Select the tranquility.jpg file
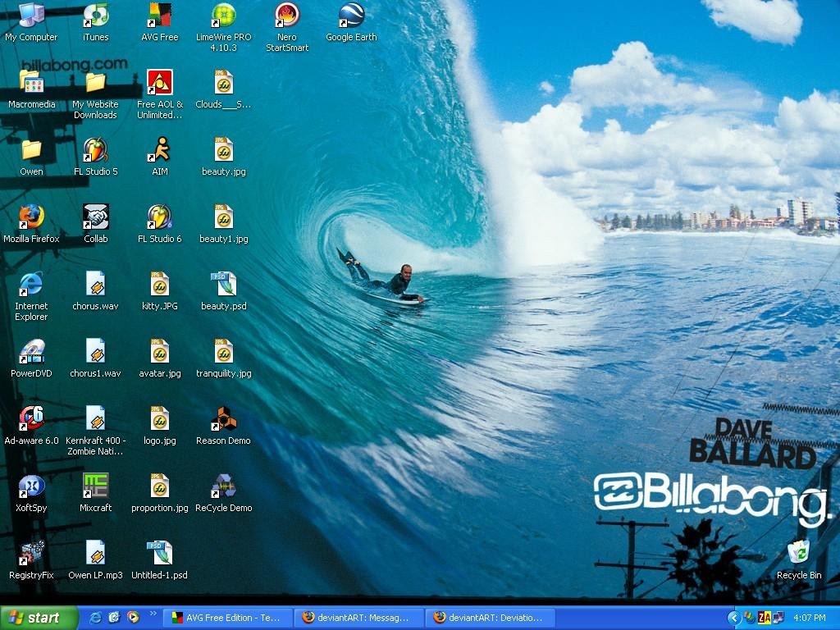 (x=223, y=358)
